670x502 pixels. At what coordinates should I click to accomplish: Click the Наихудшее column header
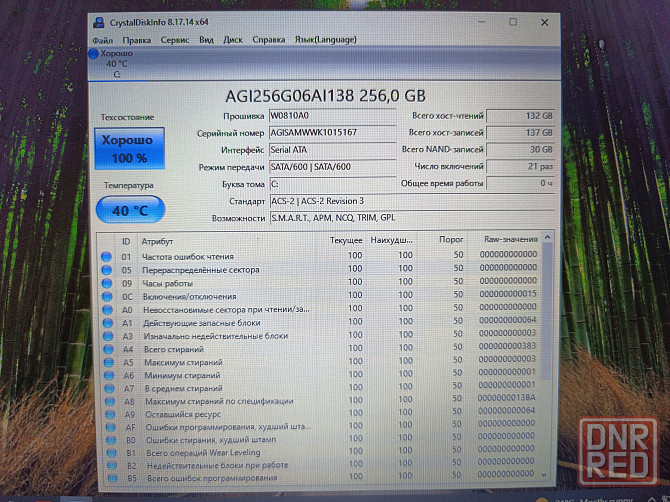point(391,240)
